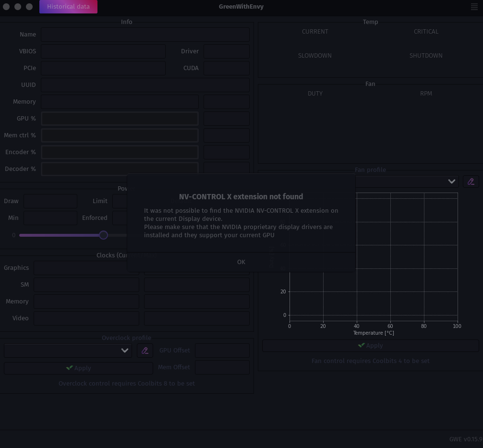Edit the overclock profile with the pencil icon
Image resolution: width=483 pixels, height=448 pixels.
tap(145, 351)
